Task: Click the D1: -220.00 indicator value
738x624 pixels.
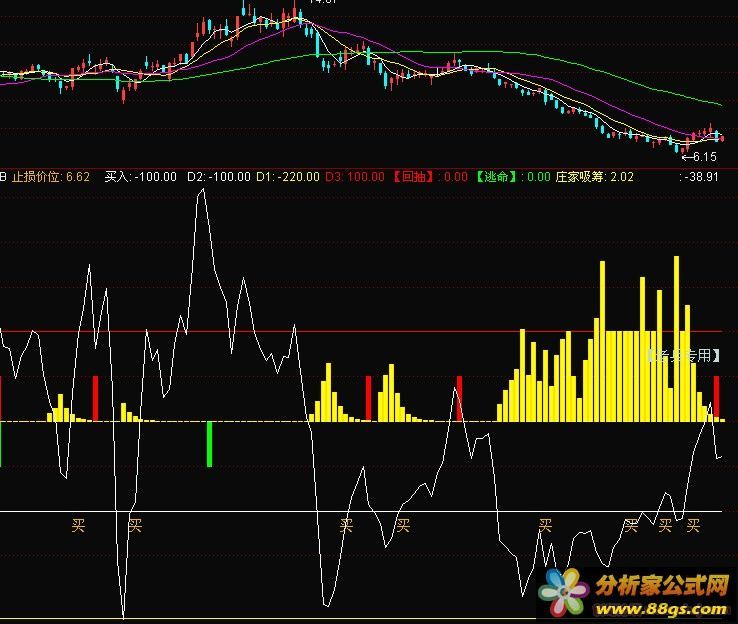Action: (288, 177)
